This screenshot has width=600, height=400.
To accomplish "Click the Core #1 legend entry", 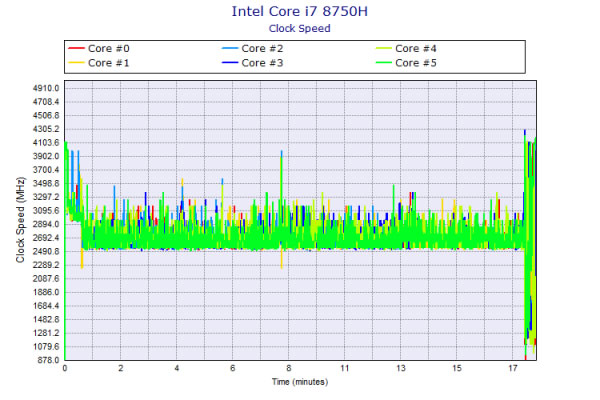I will click(99, 63).
